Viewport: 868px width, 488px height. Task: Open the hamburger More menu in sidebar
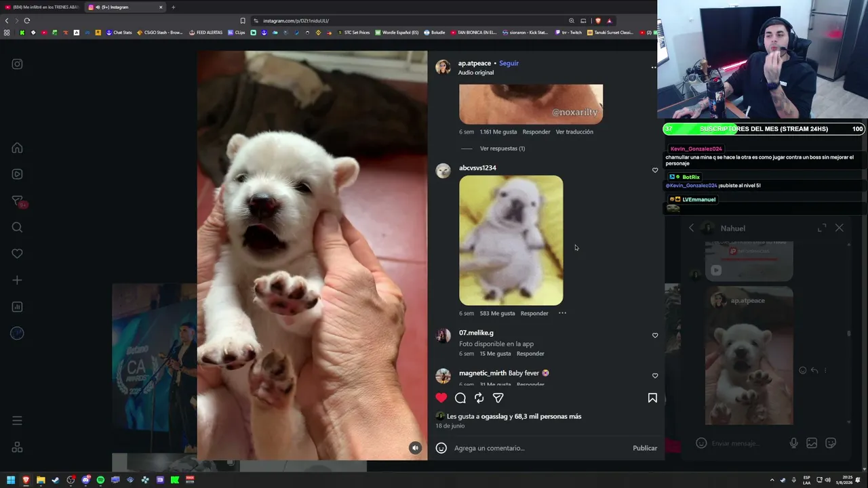(17, 421)
